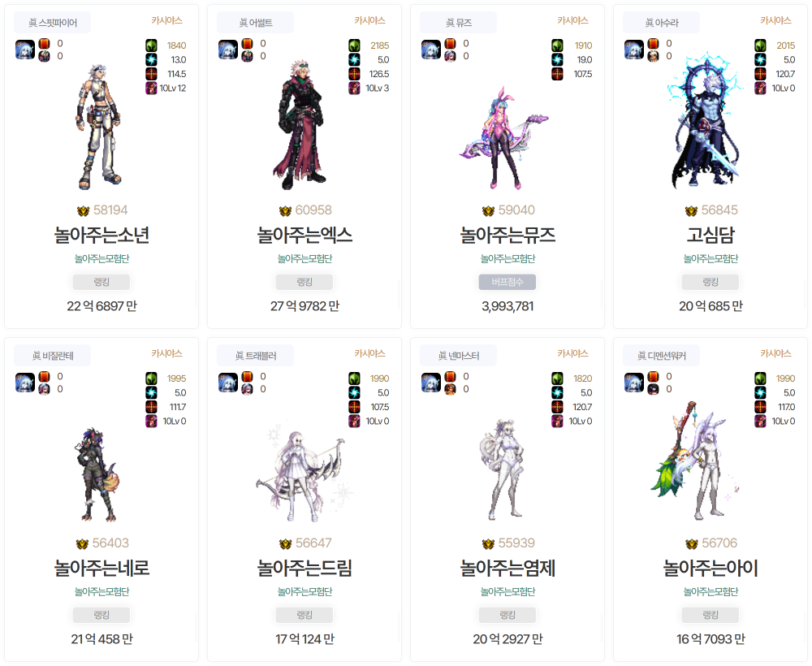Select the 眞 디멘션워커 class tag
The image size is (812, 666).
pyautogui.click(x=661, y=355)
